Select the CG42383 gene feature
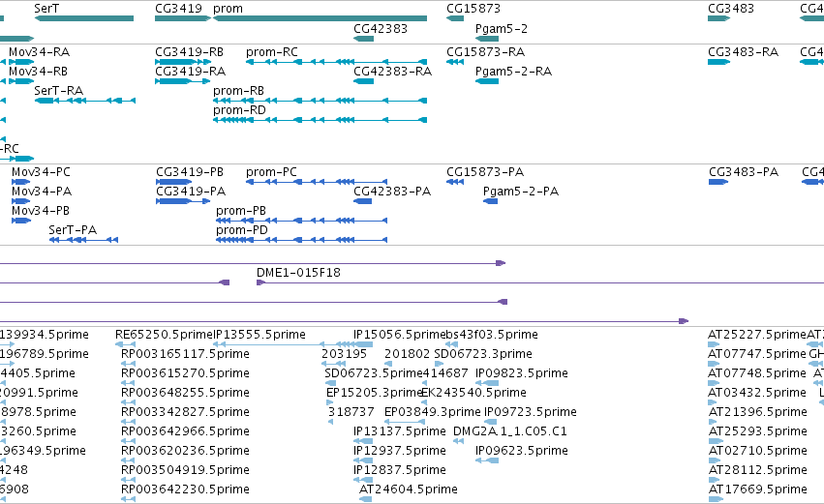824x504 pixels. point(364,39)
